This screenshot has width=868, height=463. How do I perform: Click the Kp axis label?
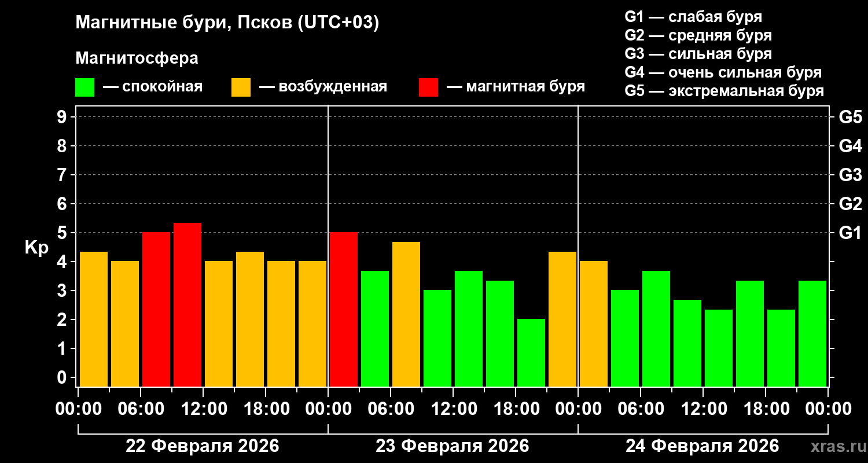[x=36, y=248]
